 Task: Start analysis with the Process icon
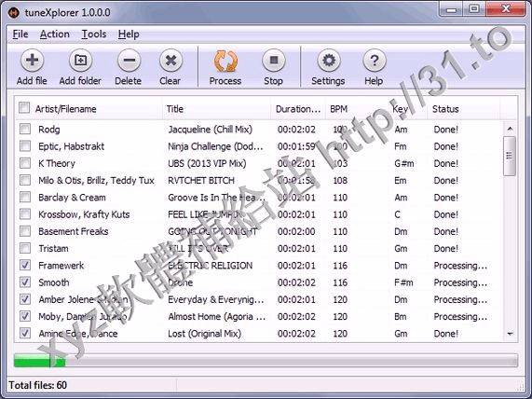[x=225, y=62]
